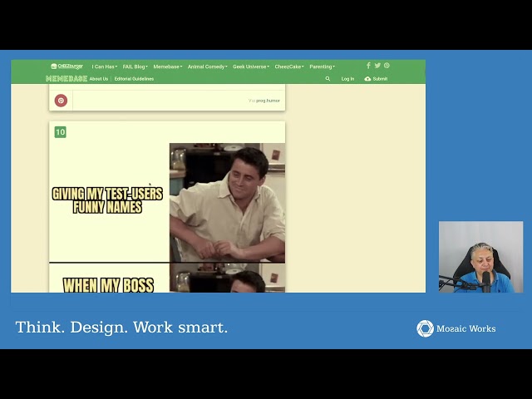The height and width of the screenshot is (399, 532).
Task: Expand the CheezCake dropdown
Action: coord(289,66)
